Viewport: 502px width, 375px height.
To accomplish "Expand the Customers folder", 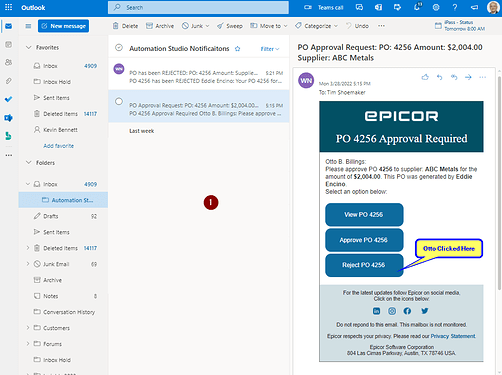I will point(28,328).
